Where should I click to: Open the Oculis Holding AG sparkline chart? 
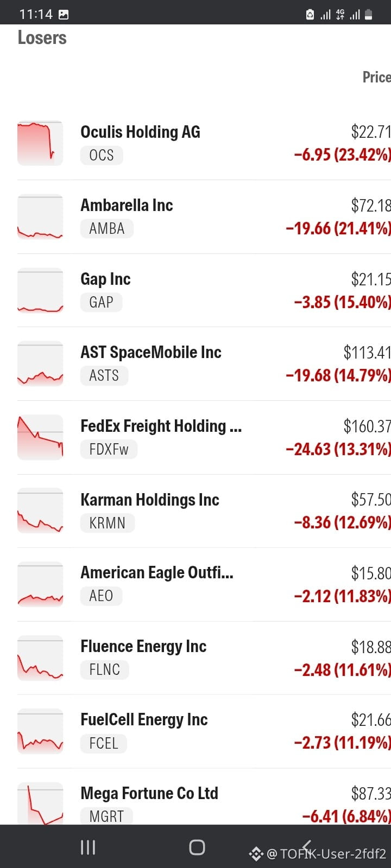click(40, 143)
